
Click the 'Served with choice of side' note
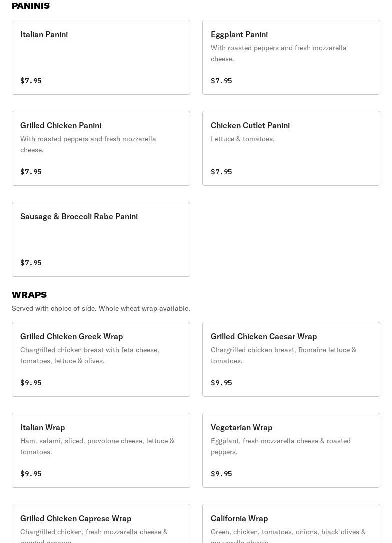point(101,308)
